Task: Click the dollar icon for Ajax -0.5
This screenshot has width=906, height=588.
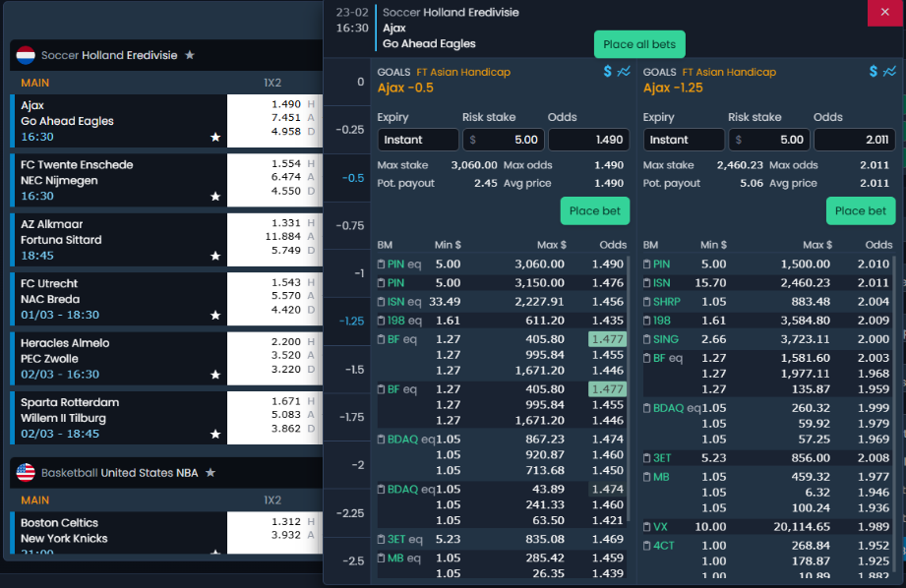Action: 608,72
